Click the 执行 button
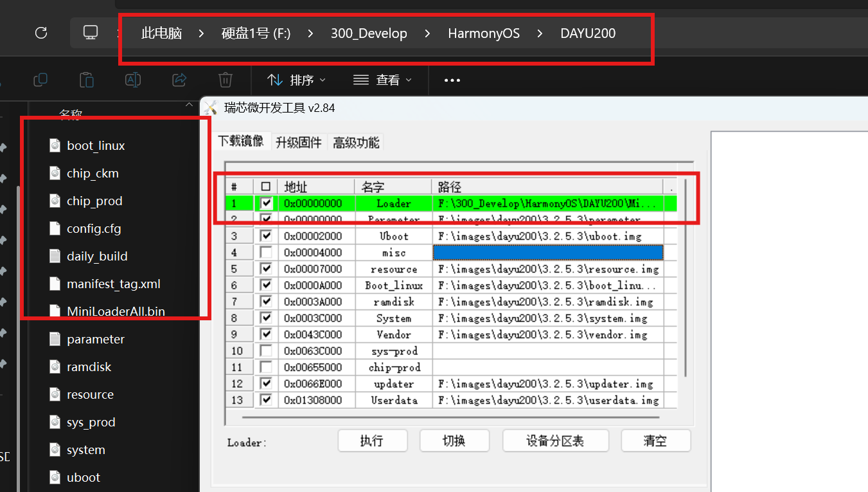868x492 pixels. click(373, 441)
